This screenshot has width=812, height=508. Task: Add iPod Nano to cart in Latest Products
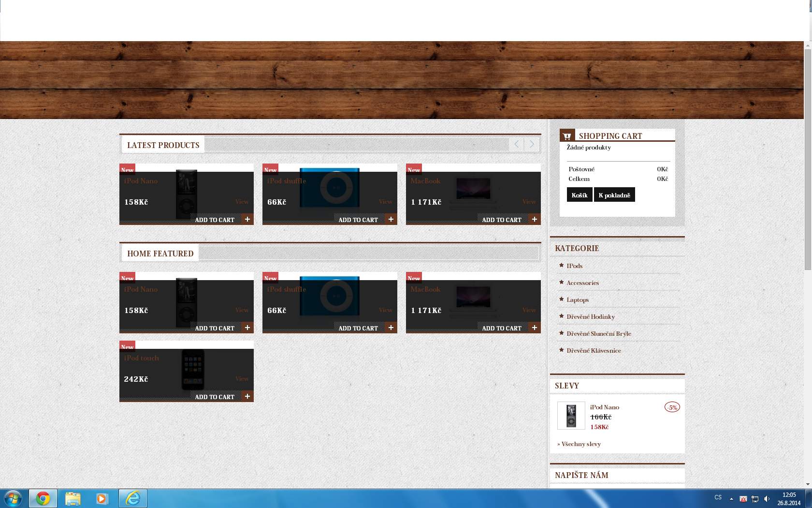215,220
